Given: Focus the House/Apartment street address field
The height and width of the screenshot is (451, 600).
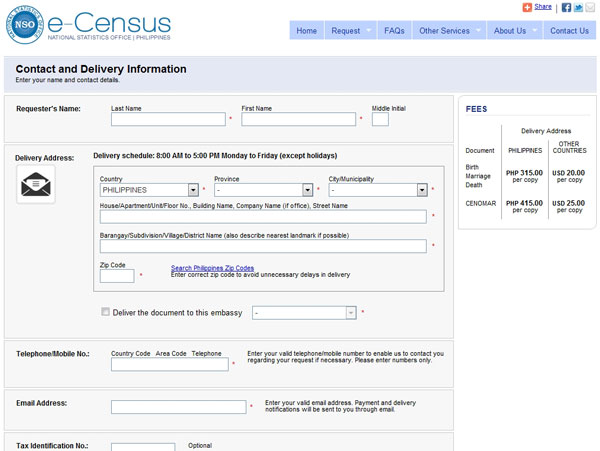Looking at the screenshot, I should click(x=263, y=217).
